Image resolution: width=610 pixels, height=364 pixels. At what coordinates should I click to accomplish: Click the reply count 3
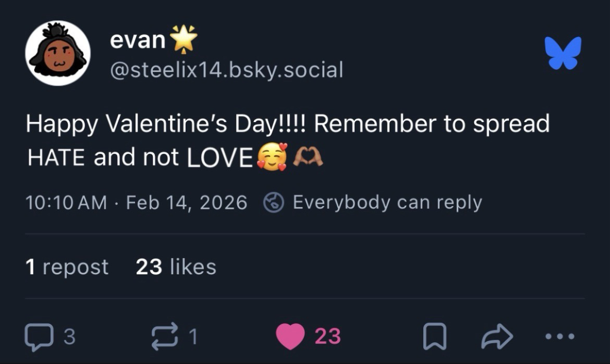click(69, 336)
